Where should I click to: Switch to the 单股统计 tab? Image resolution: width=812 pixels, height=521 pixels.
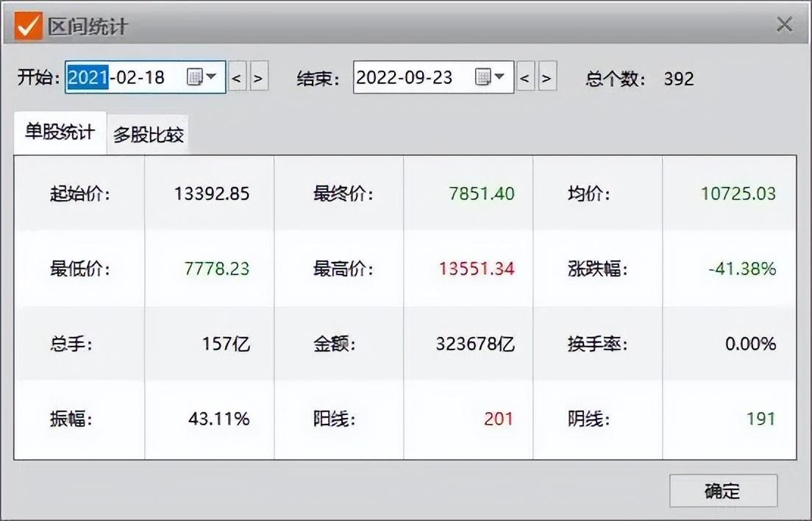pos(60,133)
